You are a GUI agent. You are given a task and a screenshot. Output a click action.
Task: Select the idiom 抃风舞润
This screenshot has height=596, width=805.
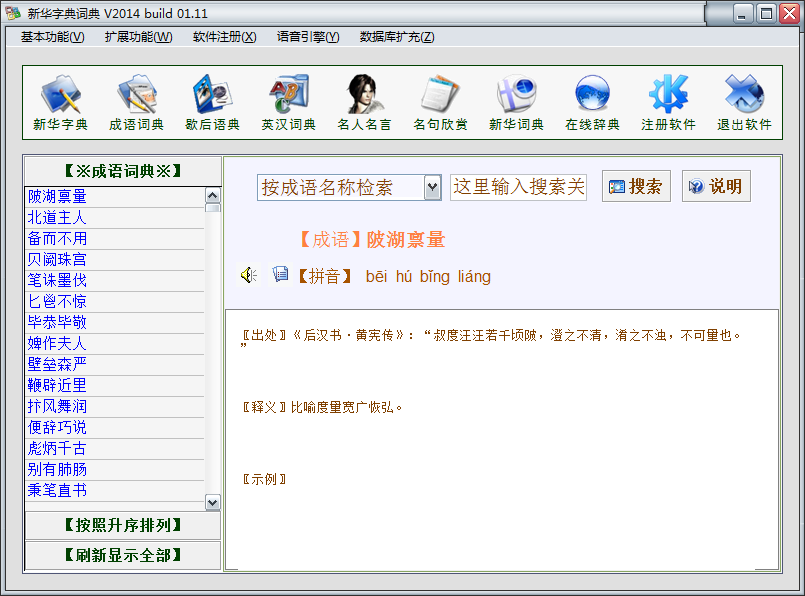click(114, 407)
